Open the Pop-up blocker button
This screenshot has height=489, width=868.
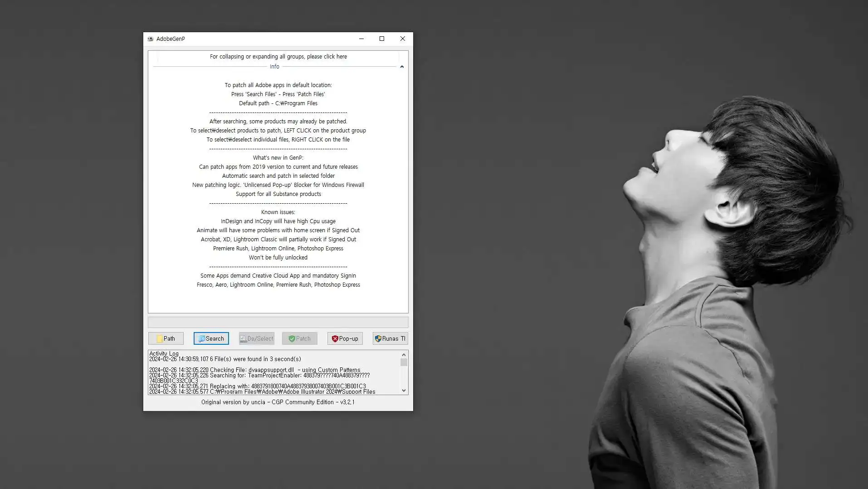[x=345, y=338]
